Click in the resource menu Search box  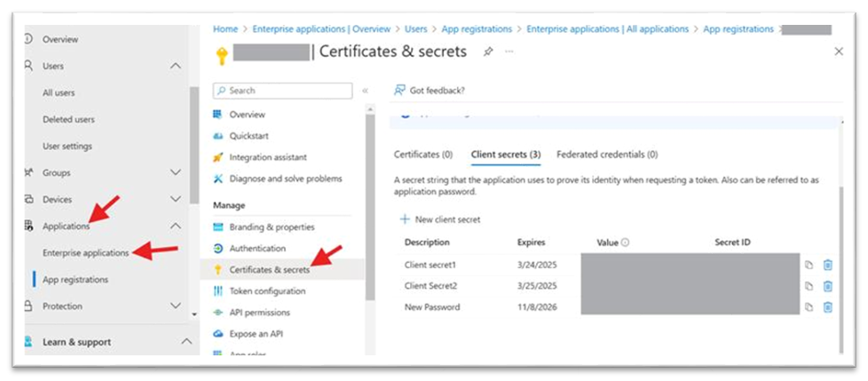(282, 91)
